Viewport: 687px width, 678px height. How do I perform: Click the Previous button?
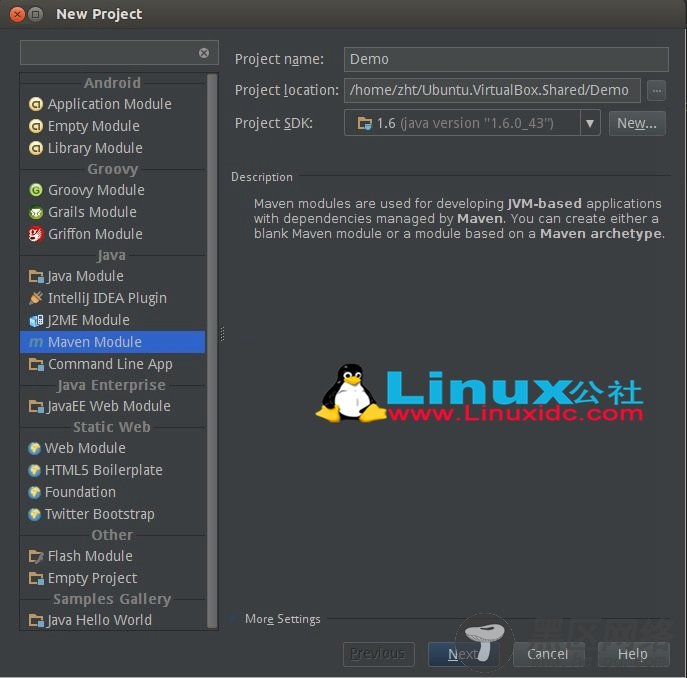point(379,654)
